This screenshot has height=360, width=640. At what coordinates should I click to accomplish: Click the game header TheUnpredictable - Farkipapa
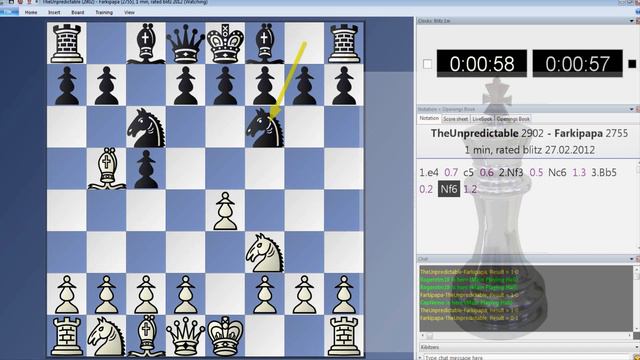[x=529, y=133]
